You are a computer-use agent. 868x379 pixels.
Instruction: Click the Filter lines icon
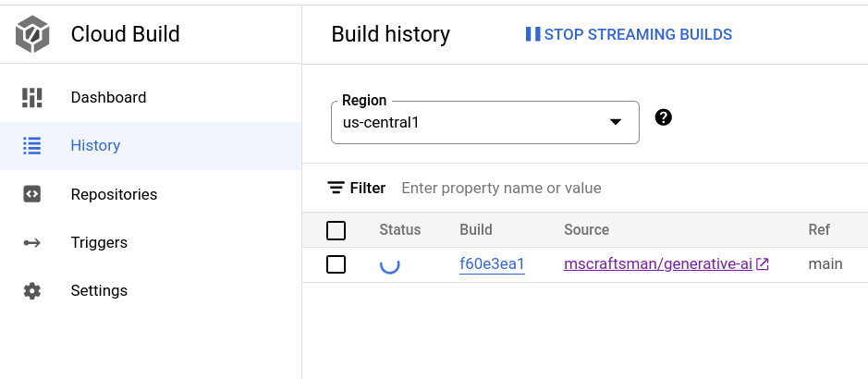(336, 189)
